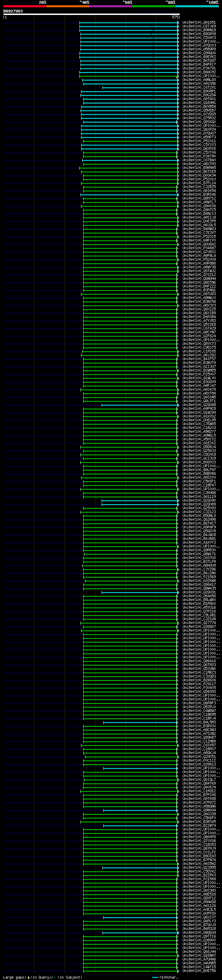Select hit UniRef100_P21569
Viewport: 222px width, 980px height.
coord(199,577)
